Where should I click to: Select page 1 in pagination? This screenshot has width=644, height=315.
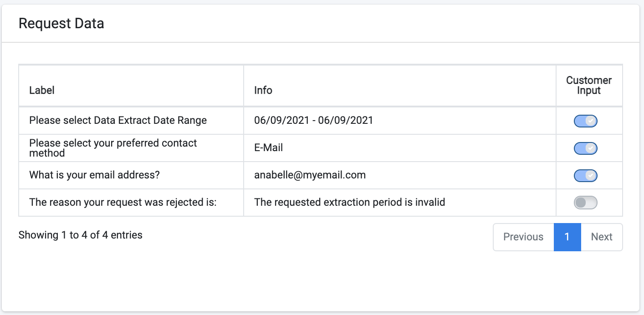567,237
